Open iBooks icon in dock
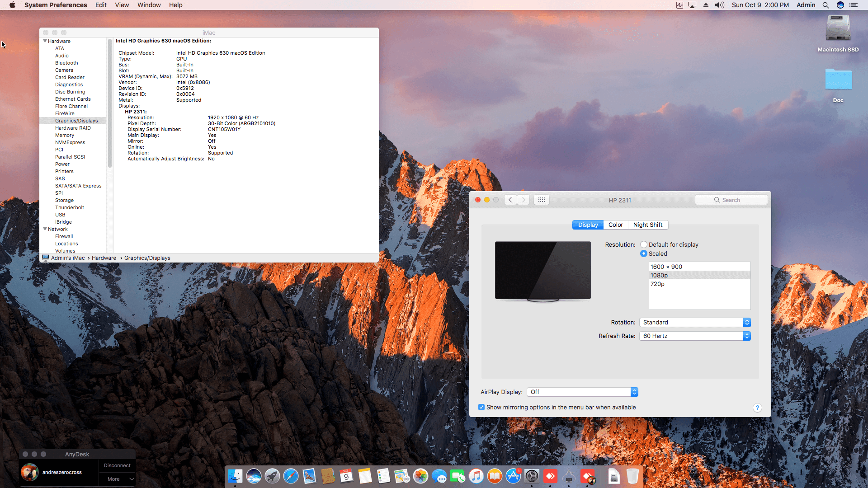 [495, 476]
